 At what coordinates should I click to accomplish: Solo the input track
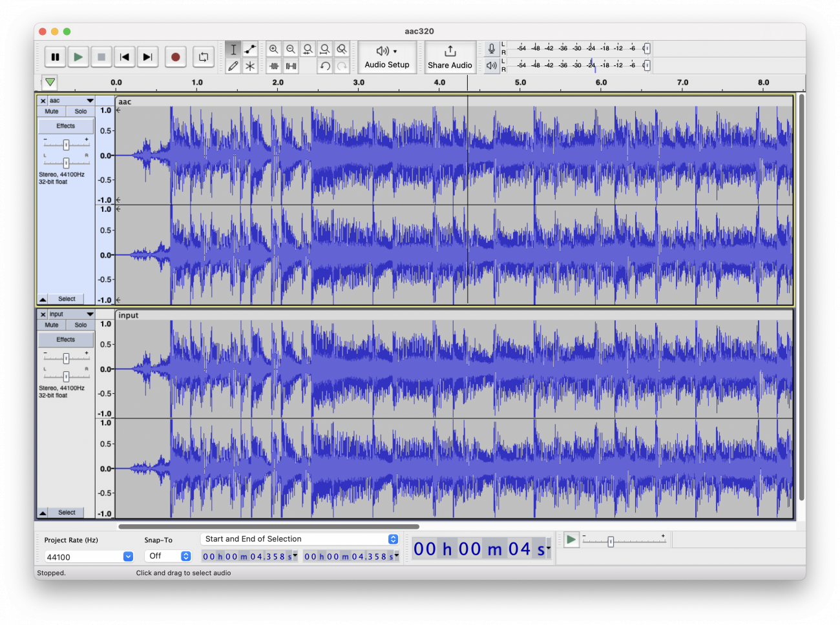coord(81,325)
